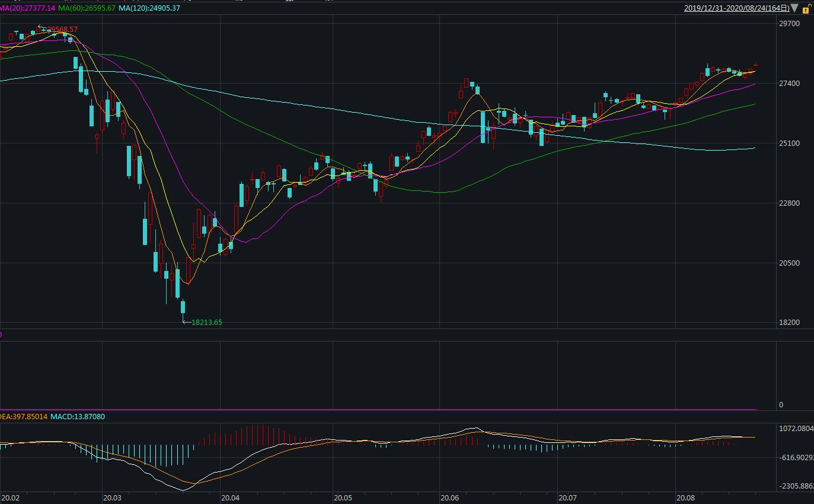Select the 20.07 date axis marker

coord(567,497)
